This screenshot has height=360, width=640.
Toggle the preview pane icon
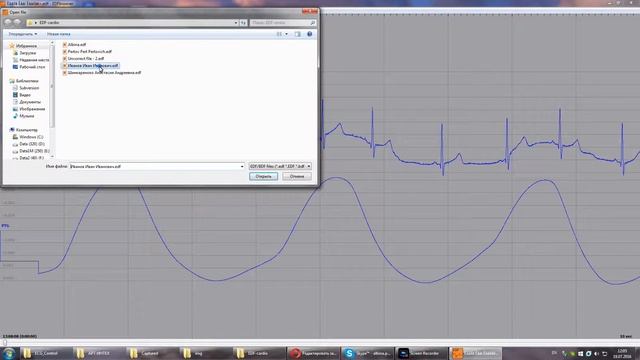[x=298, y=34]
